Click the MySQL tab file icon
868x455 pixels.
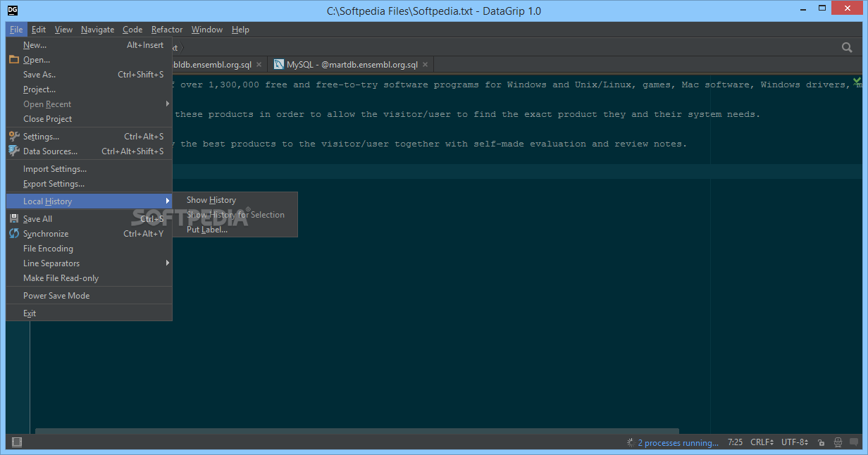[278, 65]
